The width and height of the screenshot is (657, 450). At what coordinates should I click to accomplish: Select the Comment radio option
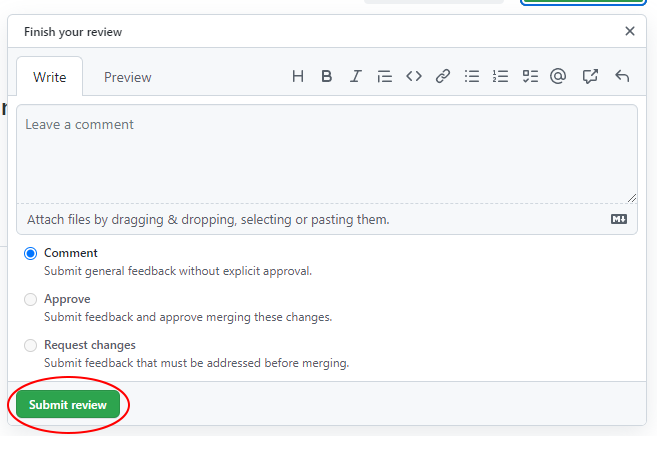pyautogui.click(x=31, y=254)
